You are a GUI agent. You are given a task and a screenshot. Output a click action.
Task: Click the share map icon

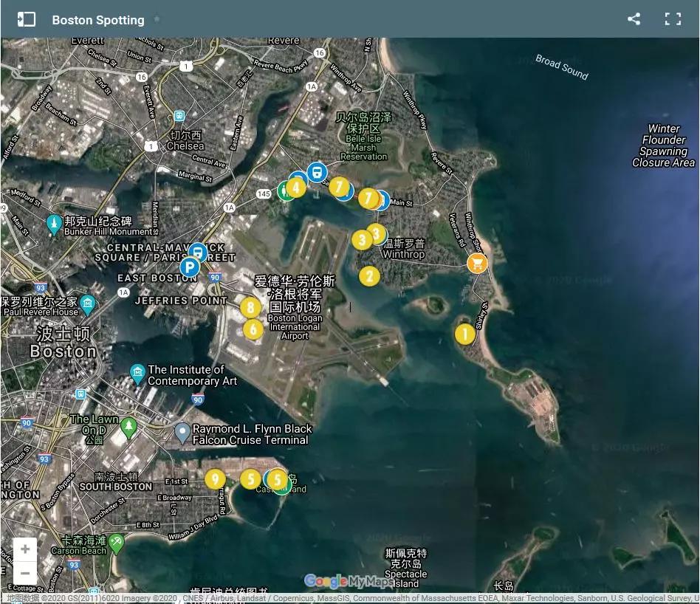(x=634, y=19)
